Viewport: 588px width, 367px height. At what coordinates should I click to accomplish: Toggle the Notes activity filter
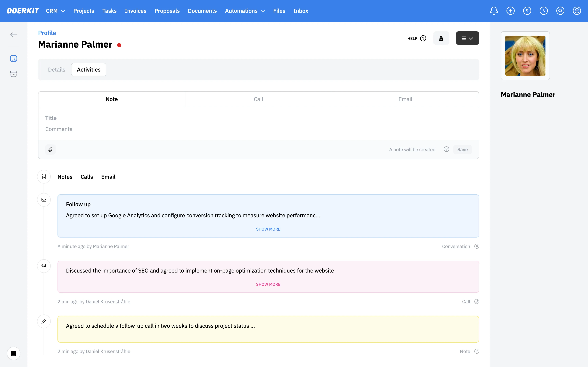65,177
